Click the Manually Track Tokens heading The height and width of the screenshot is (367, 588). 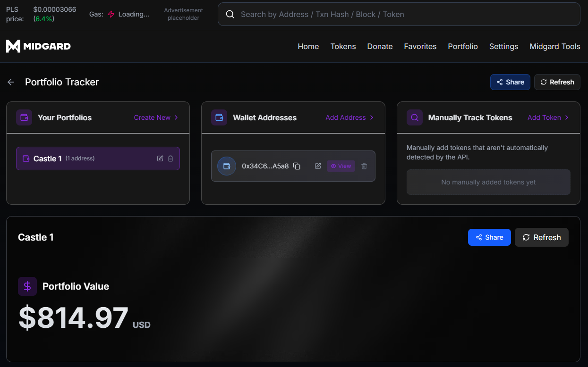coord(470,117)
